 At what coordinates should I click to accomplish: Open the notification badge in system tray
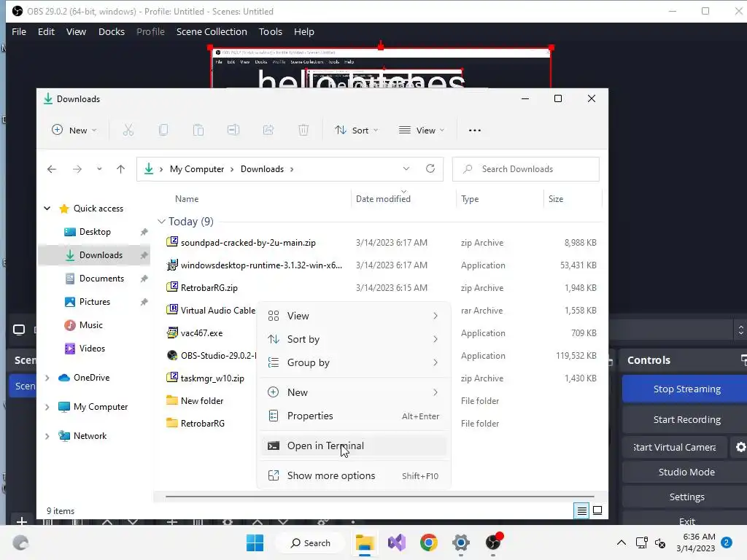pyautogui.click(x=727, y=542)
